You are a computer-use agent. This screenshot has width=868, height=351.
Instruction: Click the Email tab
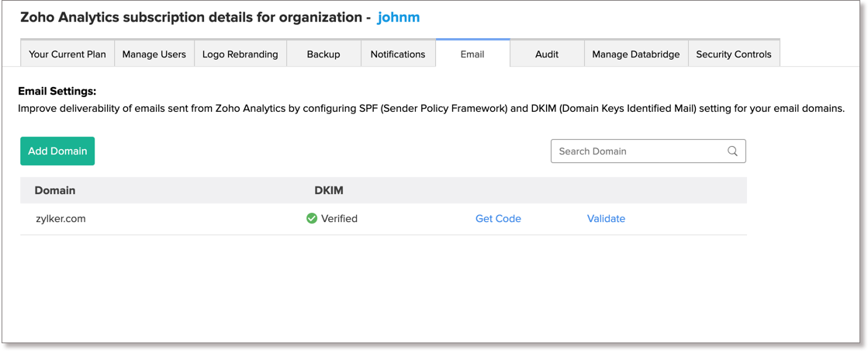point(472,54)
